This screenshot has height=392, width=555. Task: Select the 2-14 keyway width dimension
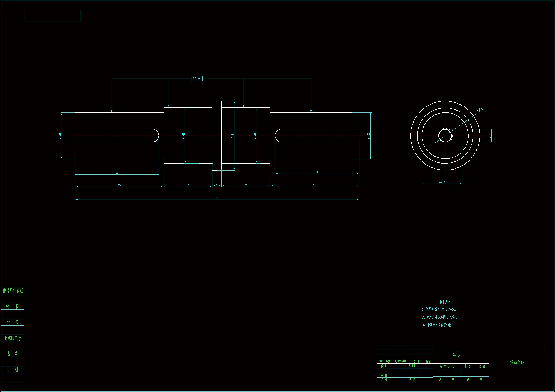point(490,136)
